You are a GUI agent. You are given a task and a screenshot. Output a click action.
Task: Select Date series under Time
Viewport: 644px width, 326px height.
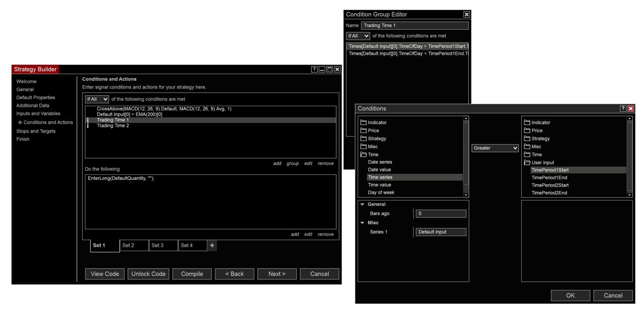(380, 162)
